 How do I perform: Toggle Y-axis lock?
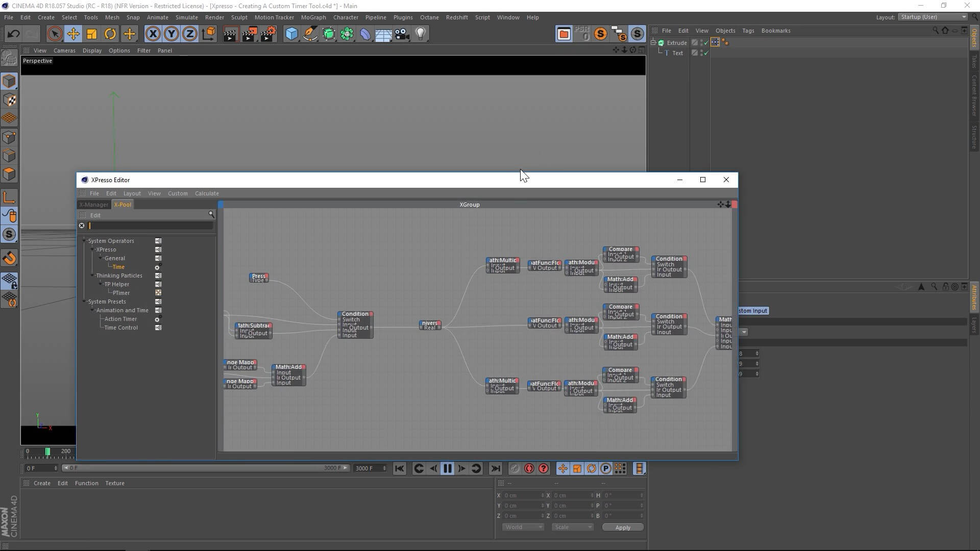click(171, 34)
